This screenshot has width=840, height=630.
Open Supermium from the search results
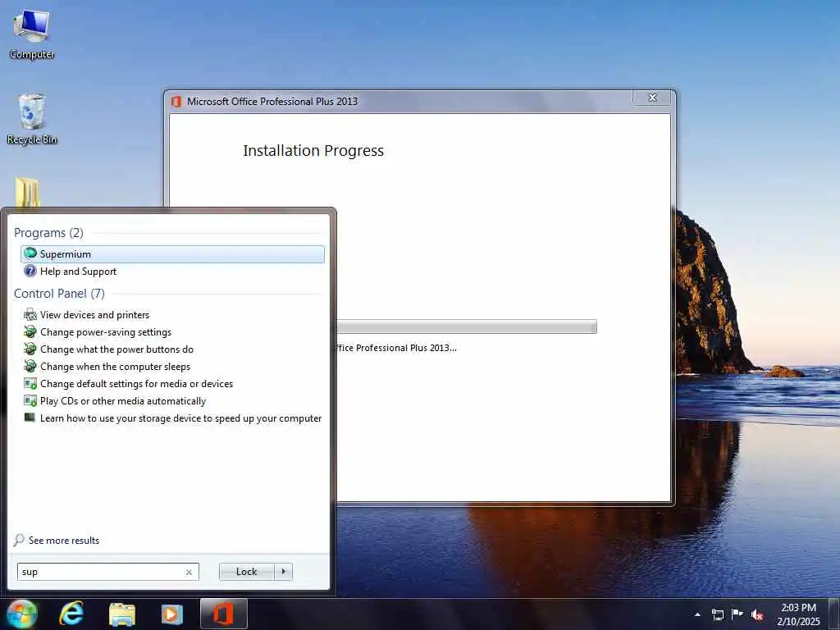(x=172, y=254)
